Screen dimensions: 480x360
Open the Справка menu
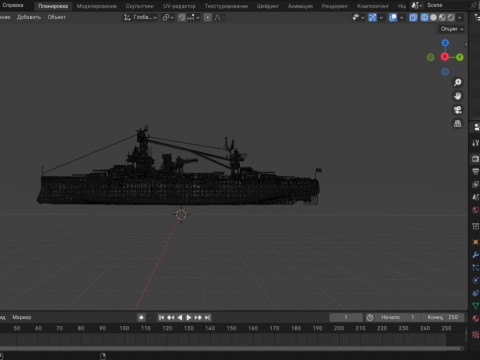click(13, 5)
